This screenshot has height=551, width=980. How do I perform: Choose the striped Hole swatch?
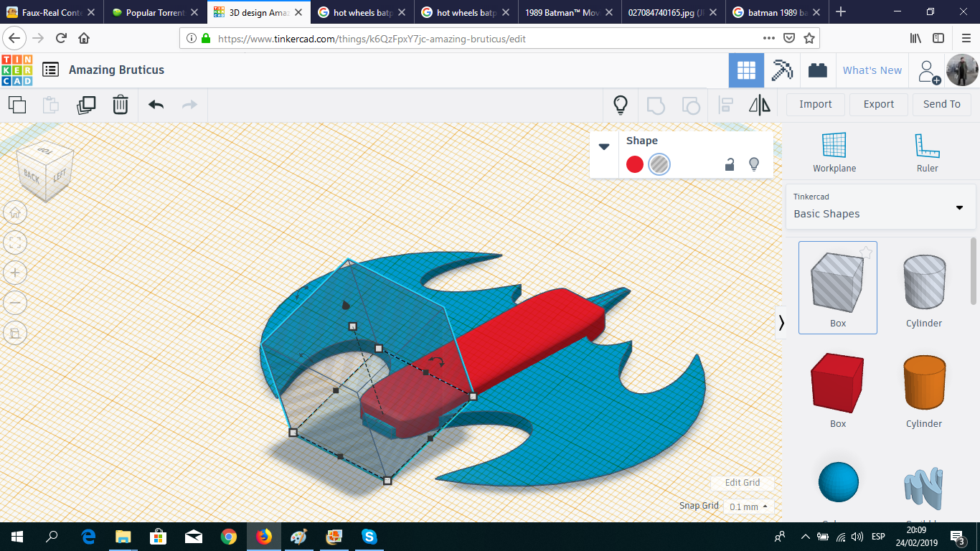659,164
